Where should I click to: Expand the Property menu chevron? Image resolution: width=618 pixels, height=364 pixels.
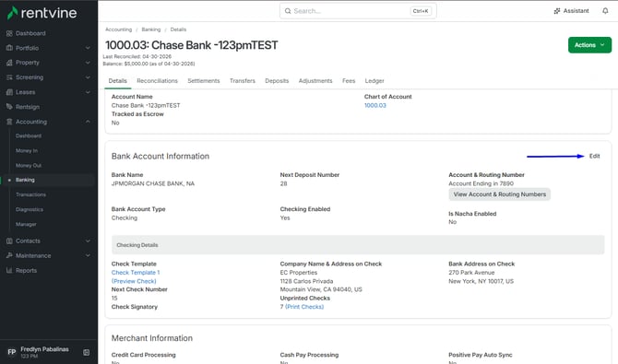click(88, 63)
